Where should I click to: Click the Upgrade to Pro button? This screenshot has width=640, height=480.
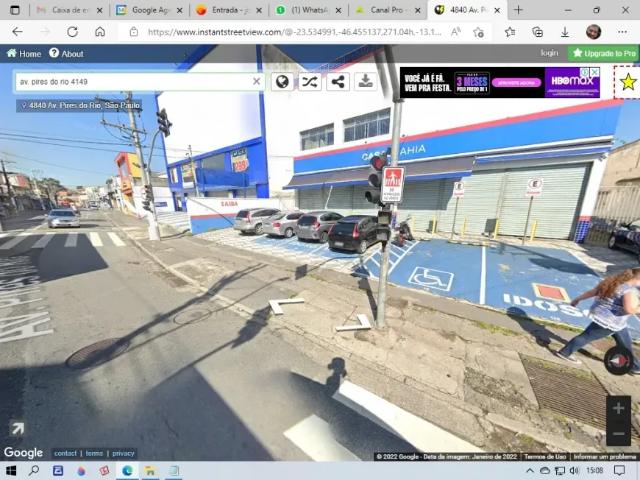point(603,53)
